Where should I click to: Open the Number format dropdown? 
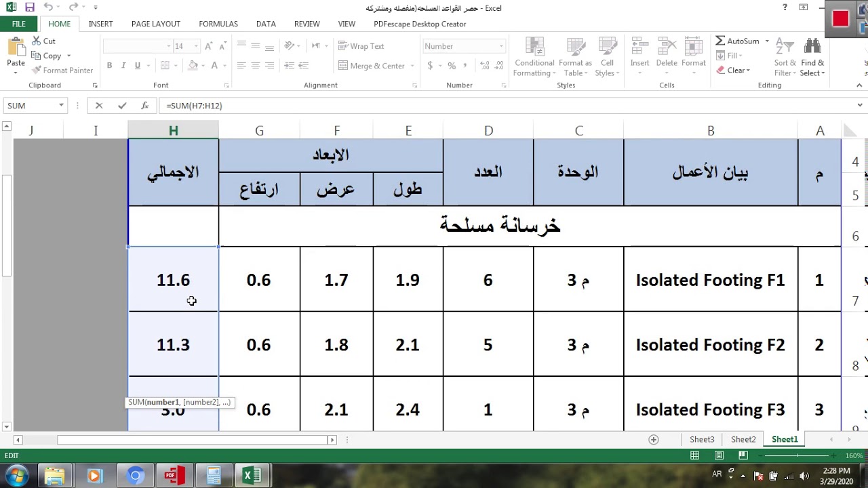tap(501, 46)
